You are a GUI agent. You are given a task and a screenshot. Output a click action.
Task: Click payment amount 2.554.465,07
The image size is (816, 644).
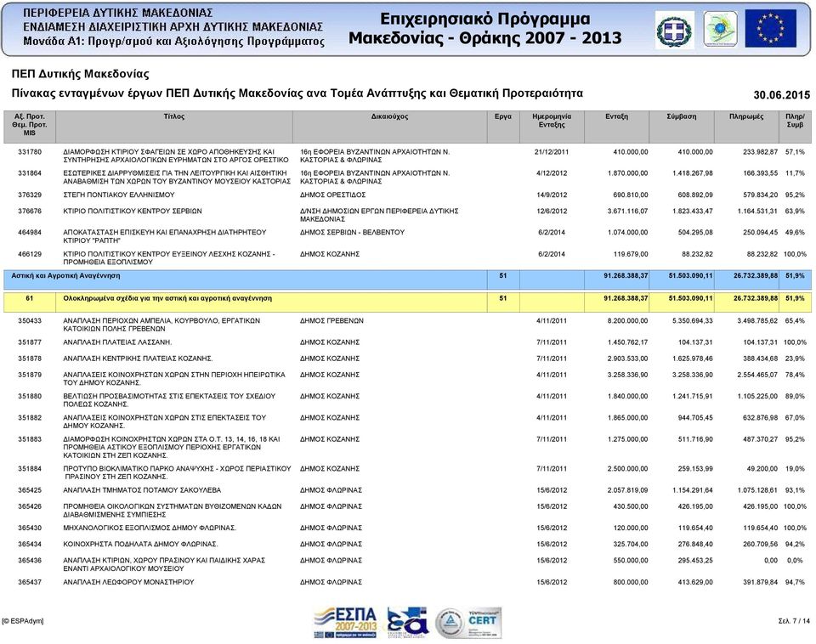[x=757, y=375]
